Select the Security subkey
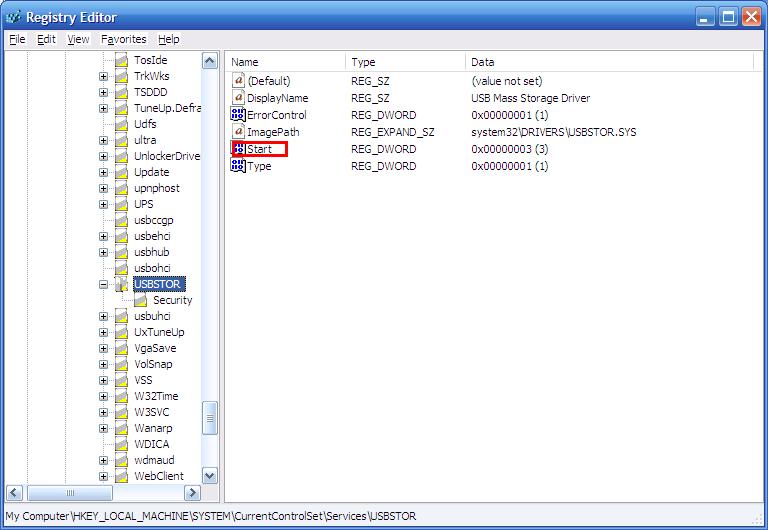Image resolution: width=768 pixels, height=530 pixels. (172, 300)
